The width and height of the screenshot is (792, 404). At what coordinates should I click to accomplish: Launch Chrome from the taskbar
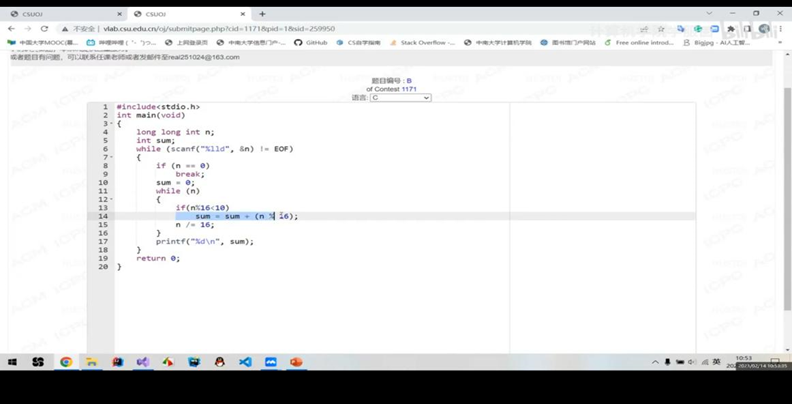pyautogui.click(x=65, y=362)
